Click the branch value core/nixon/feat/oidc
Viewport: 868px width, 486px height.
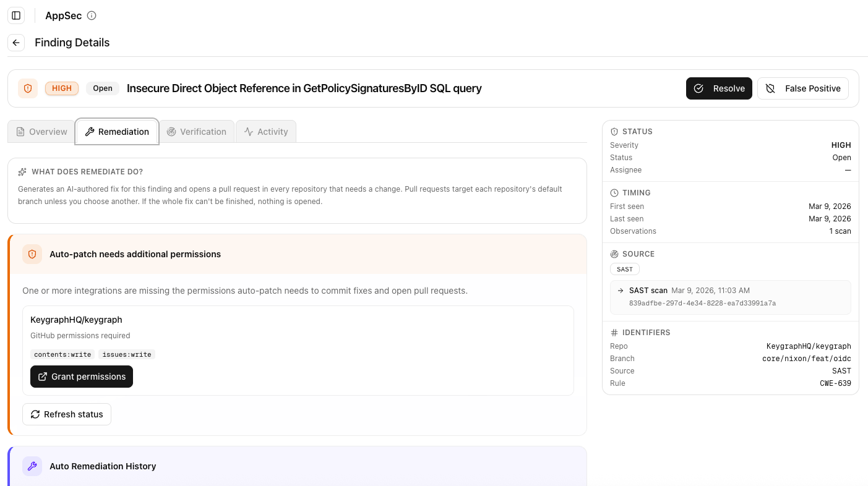tap(807, 359)
